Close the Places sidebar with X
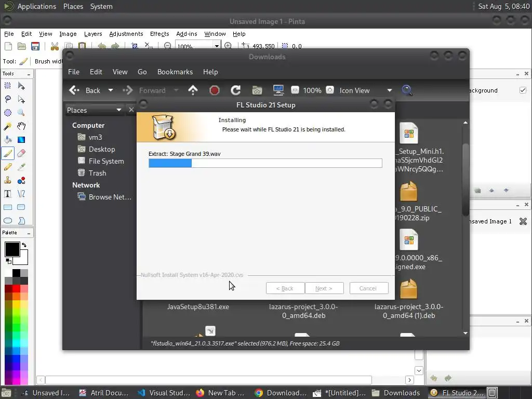Screen dimensions: 532x399 click(131, 110)
